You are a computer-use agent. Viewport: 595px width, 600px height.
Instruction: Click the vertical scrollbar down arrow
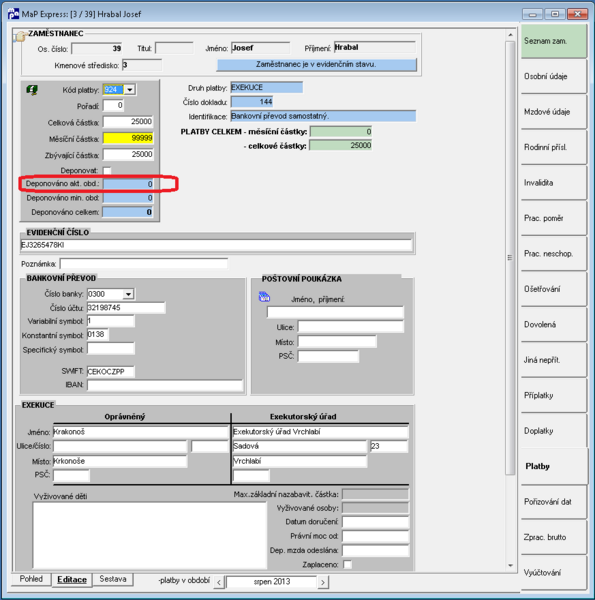(x=510, y=566)
